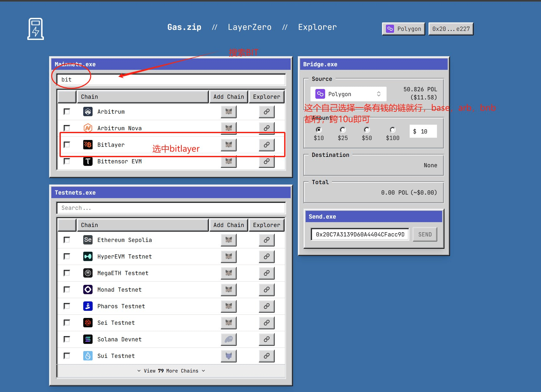The width and height of the screenshot is (541, 392).
Task: Check the Pharos Testnet checkbox
Action: click(67, 306)
